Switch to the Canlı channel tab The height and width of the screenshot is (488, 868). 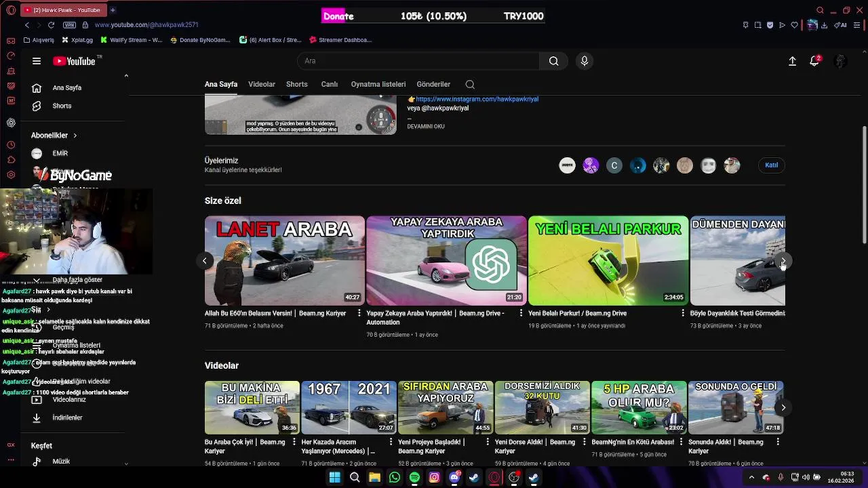point(330,85)
